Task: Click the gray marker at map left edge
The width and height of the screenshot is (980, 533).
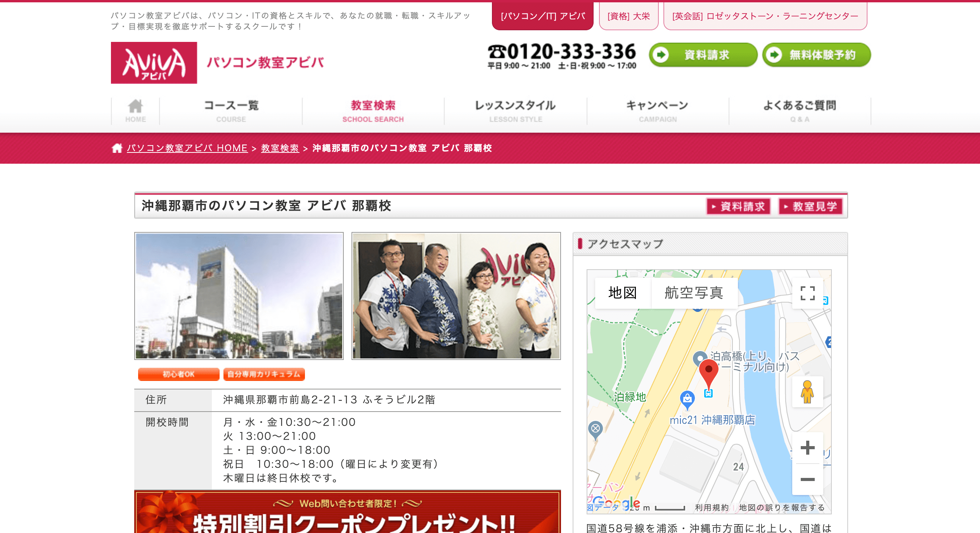Action: [595, 430]
